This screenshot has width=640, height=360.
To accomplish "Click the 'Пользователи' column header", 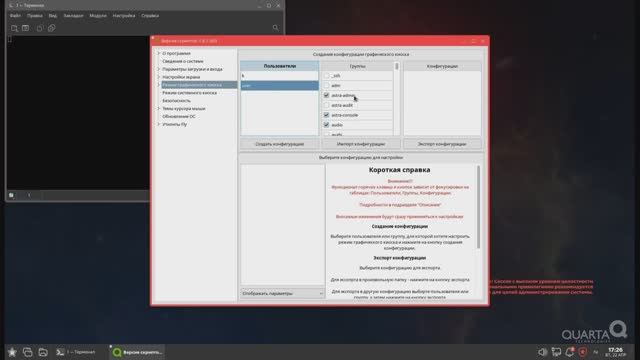I will (280, 66).
